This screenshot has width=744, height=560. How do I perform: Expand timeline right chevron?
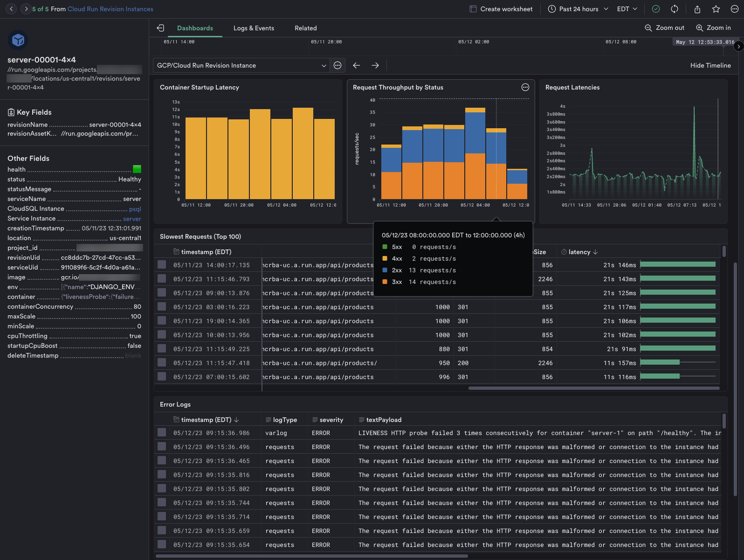[738, 46]
